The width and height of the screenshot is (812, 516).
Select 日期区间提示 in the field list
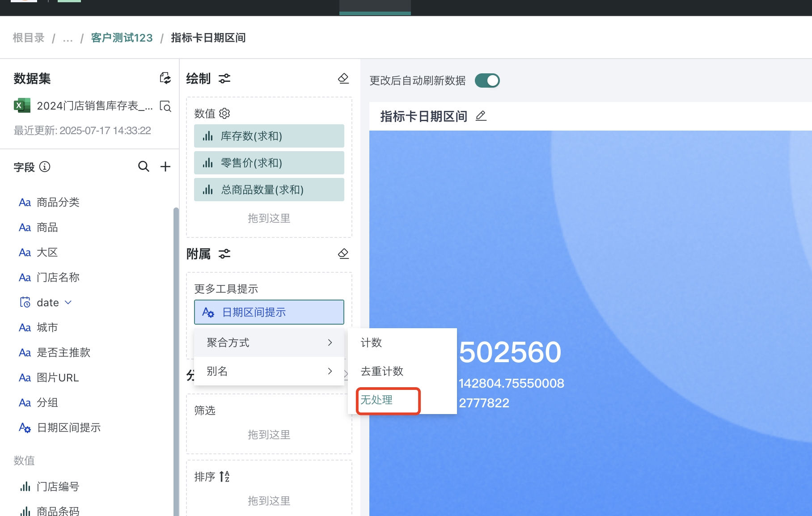(68, 428)
